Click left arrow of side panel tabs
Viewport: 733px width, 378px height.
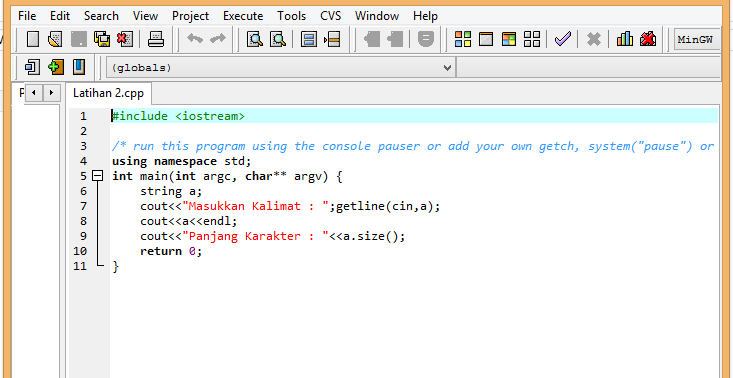pyautogui.click(x=34, y=93)
